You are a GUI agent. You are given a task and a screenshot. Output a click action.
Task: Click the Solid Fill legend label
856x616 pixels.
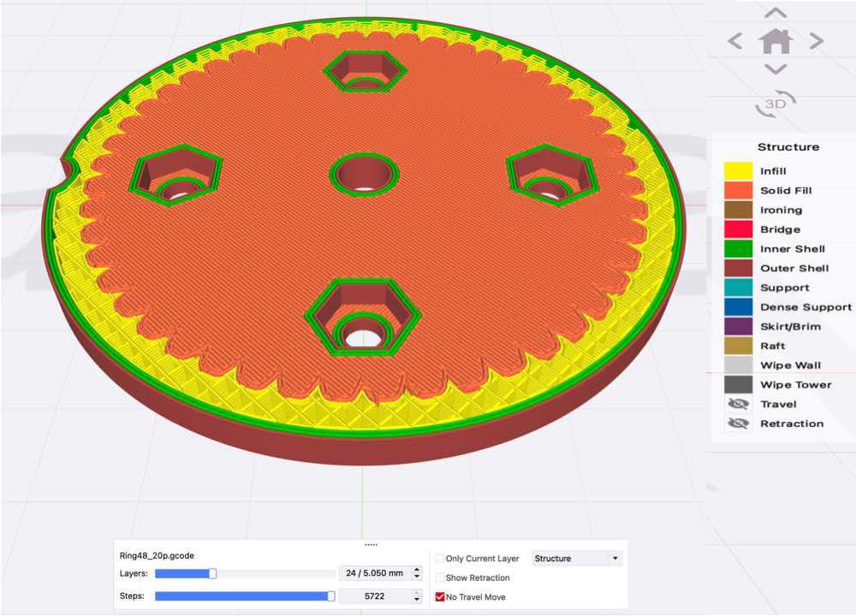[786, 191]
